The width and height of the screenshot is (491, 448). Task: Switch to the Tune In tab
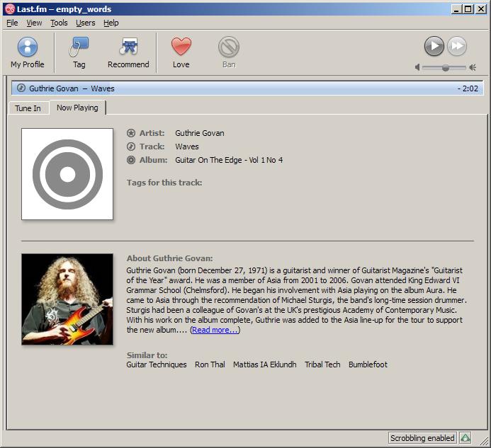pyautogui.click(x=28, y=108)
